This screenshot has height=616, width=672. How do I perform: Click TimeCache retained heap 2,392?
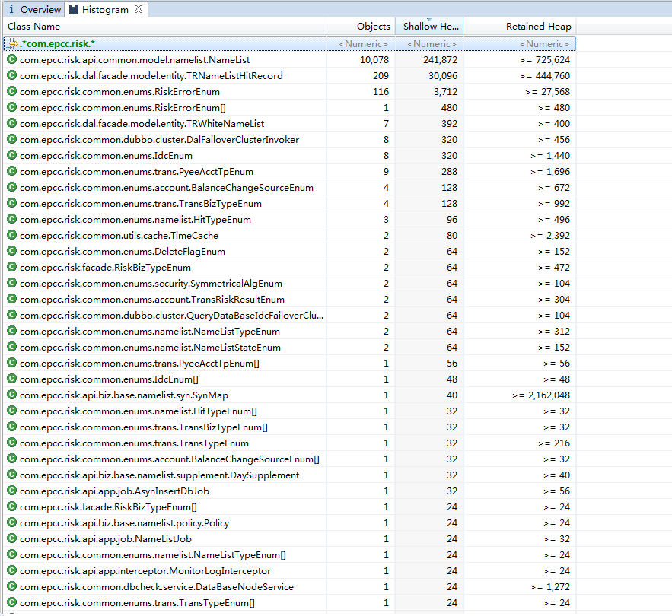(x=550, y=236)
